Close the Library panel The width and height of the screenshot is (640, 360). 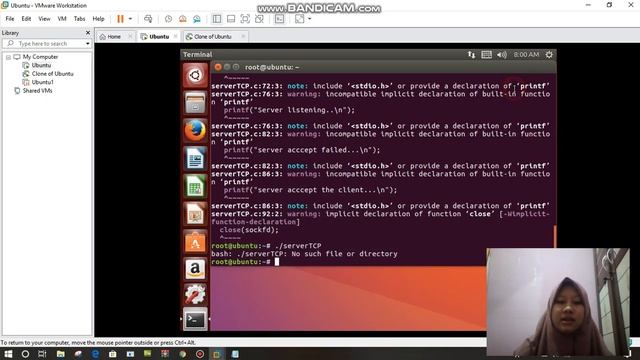(88, 33)
